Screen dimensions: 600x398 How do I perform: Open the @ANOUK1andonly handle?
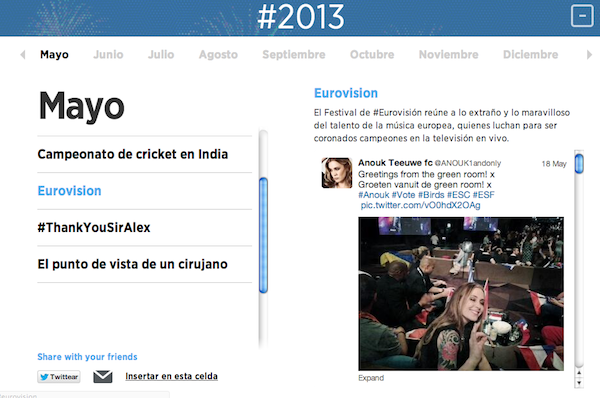click(468, 163)
